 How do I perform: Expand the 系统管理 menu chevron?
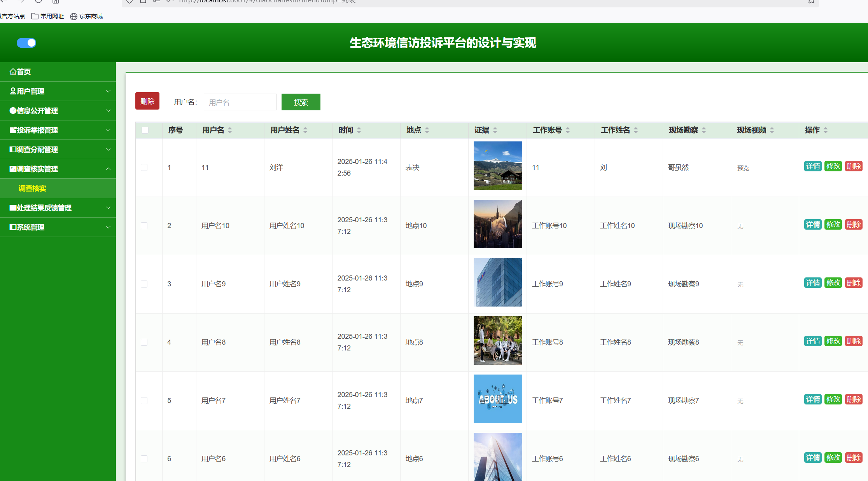[108, 227]
